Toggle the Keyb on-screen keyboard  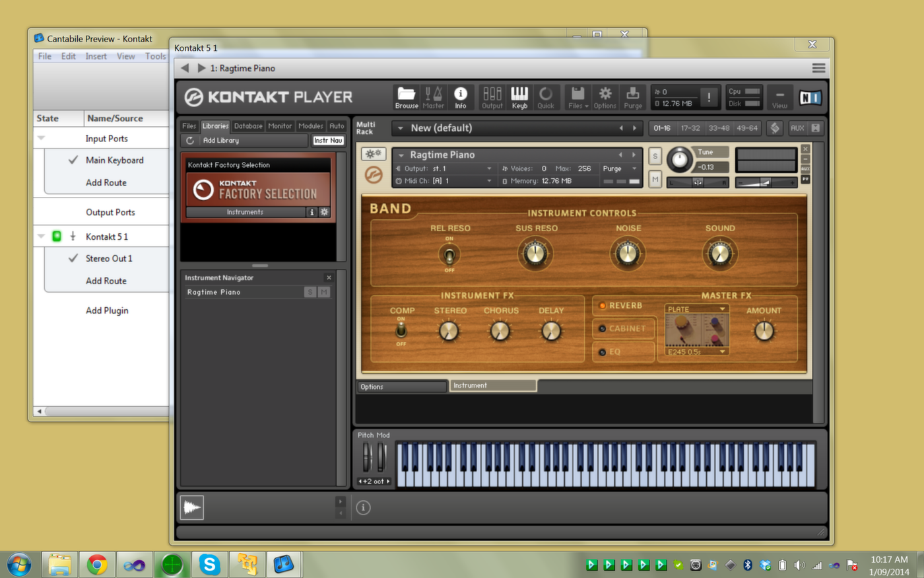coord(519,97)
